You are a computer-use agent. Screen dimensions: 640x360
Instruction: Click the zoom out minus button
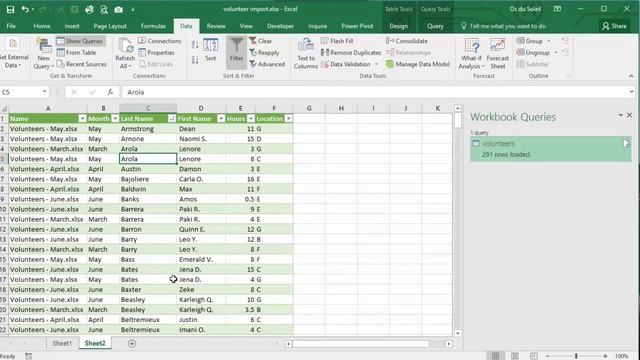tap(548, 356)
